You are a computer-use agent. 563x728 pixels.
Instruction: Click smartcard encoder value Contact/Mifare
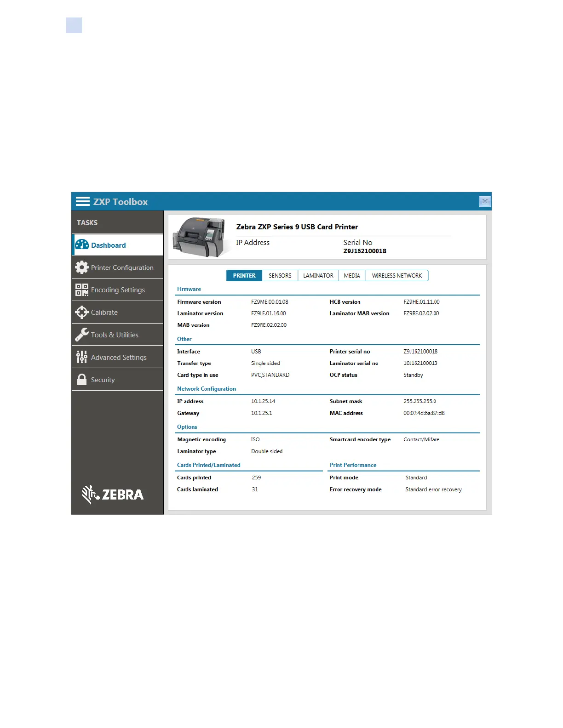pyautogui.click(x=421, y=439)
